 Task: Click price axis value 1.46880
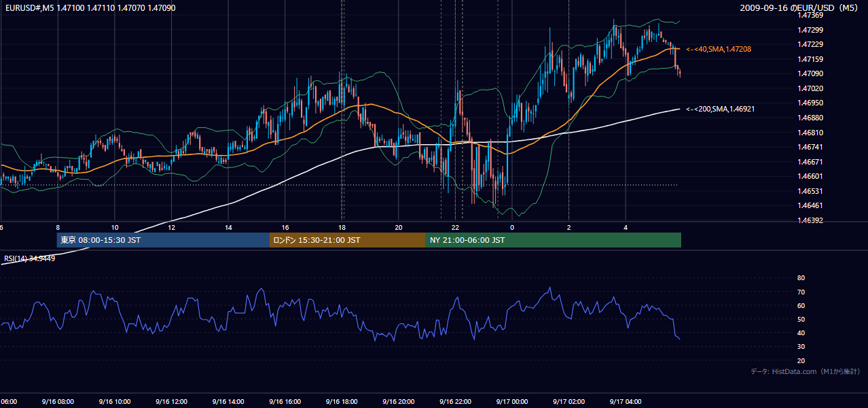click(x=810, y=118)
